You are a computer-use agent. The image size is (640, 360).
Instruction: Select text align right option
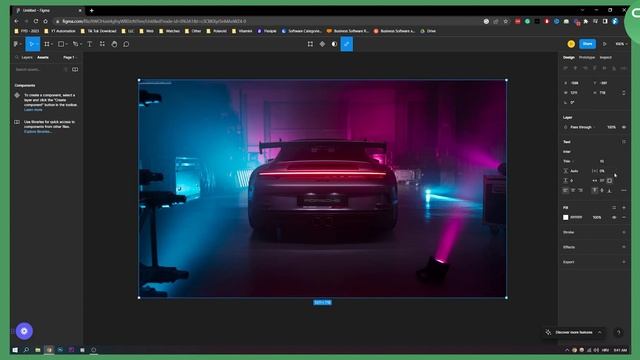580,190
